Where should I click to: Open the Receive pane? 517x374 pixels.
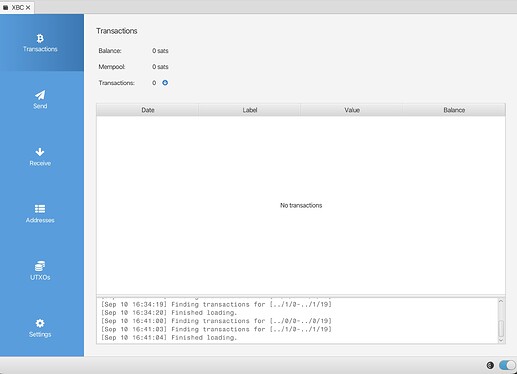pyautogui.click(x=40, y=157)
